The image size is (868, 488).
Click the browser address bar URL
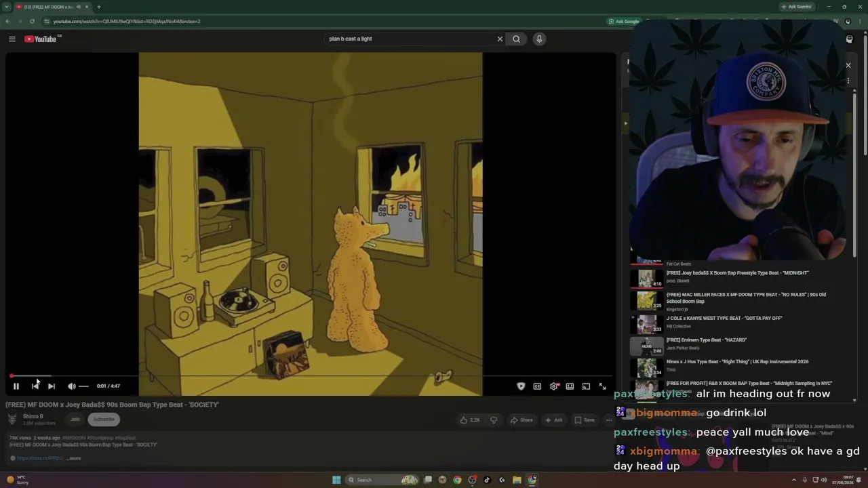(127, 22)
